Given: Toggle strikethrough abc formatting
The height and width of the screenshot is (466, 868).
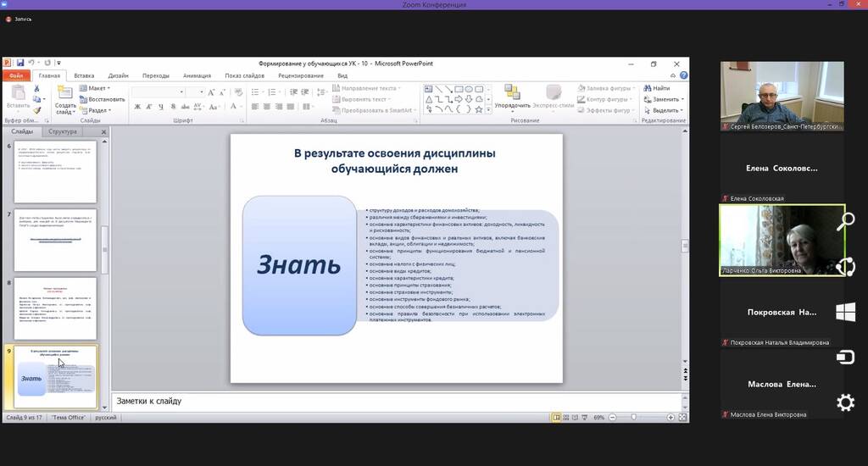Looking at the screenshot, I should (x=185, y=106).
